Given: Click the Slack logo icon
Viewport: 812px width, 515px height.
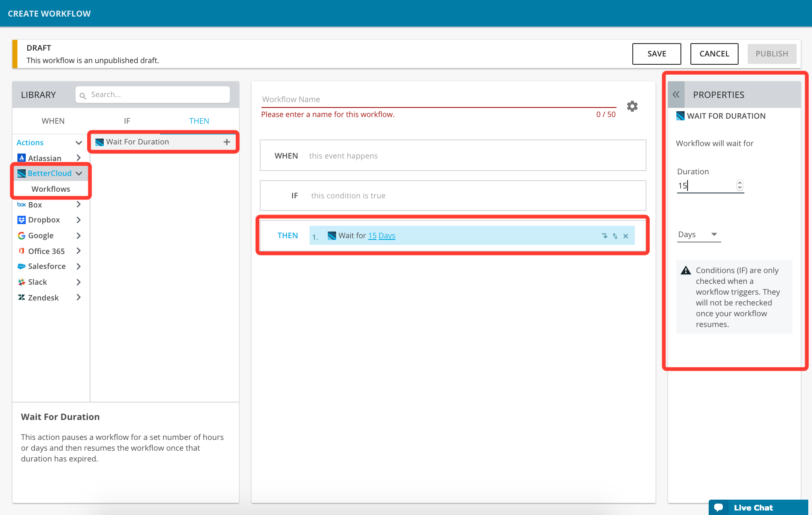Looking at the screenshot, I should click(x=22, y=282).
